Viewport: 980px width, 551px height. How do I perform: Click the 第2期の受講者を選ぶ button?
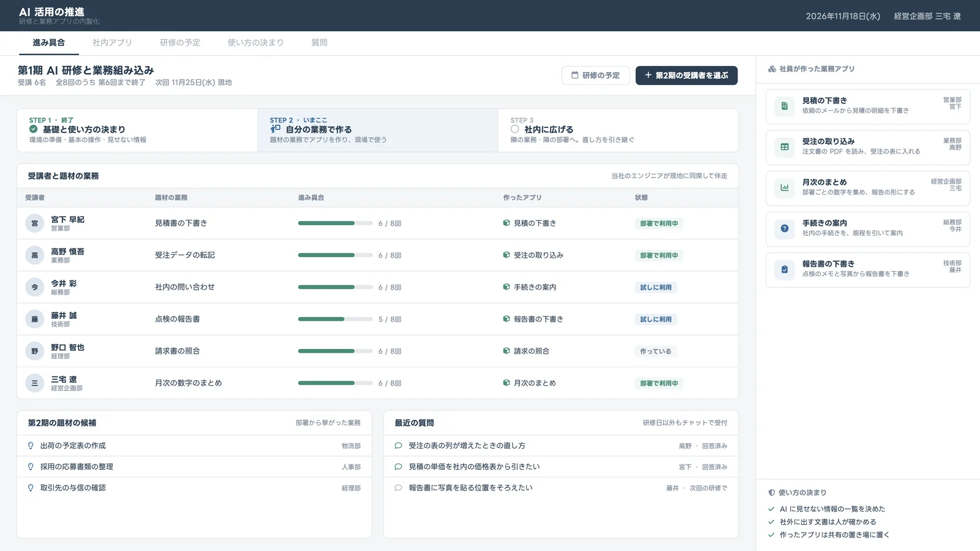pos(687,75)
